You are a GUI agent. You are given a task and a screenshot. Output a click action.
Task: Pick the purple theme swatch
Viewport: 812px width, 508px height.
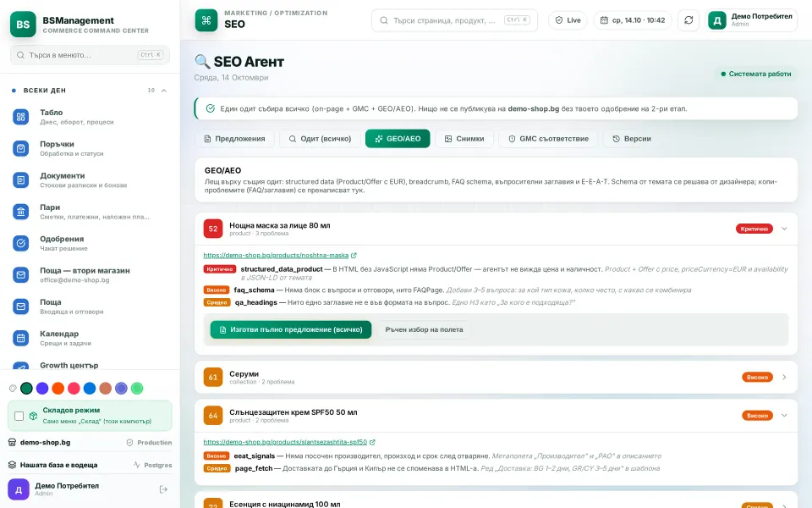pos(42,389)
